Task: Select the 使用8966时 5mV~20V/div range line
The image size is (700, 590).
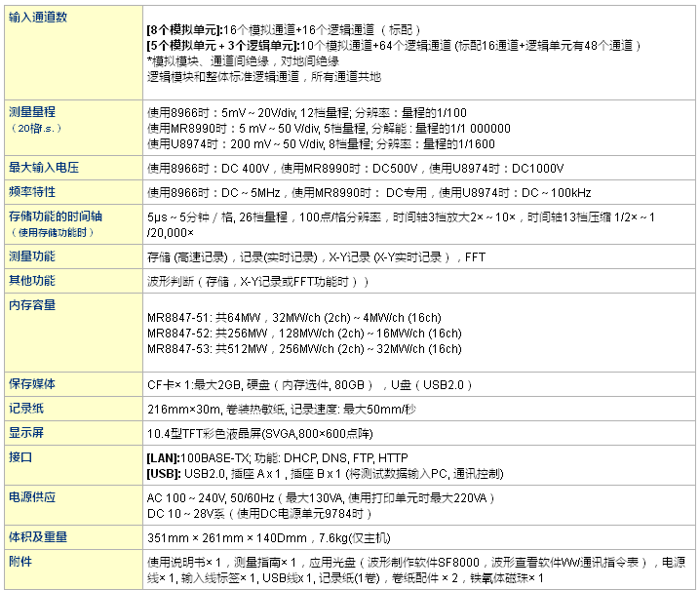Action: [x=307, y=112]
